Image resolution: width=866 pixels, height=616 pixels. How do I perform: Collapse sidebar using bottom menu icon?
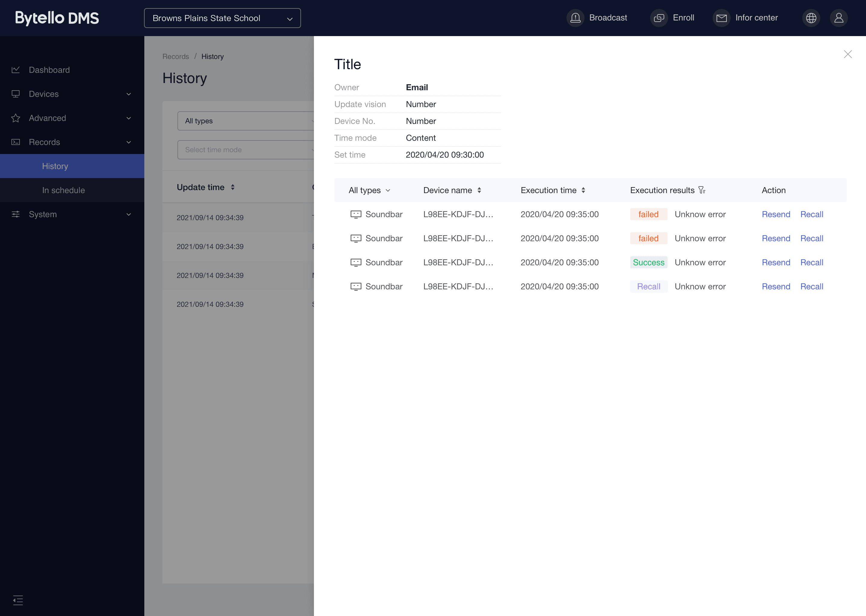(18, 600)
